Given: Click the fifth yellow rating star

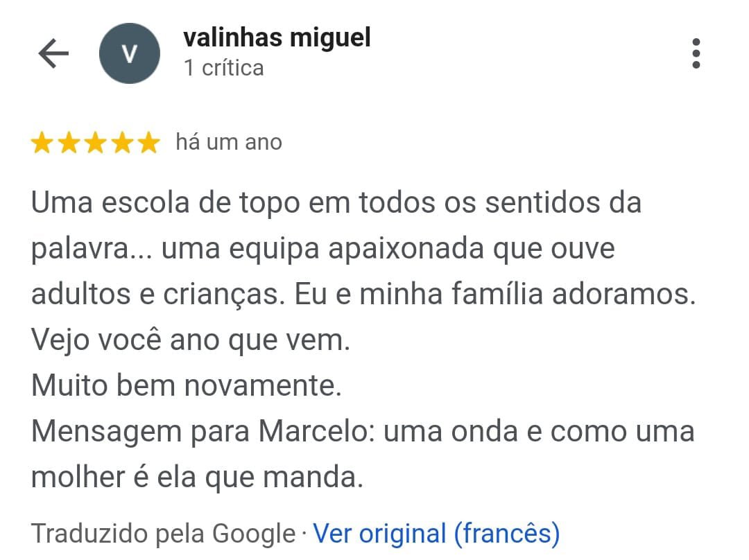Looking at the screenshot, I should (148, 143).
